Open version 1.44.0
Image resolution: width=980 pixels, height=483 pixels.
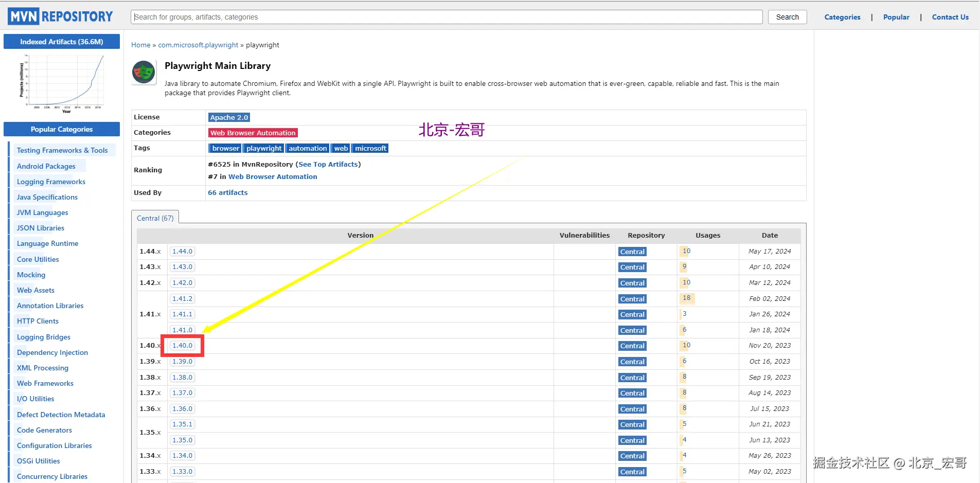tap(182, 252)
